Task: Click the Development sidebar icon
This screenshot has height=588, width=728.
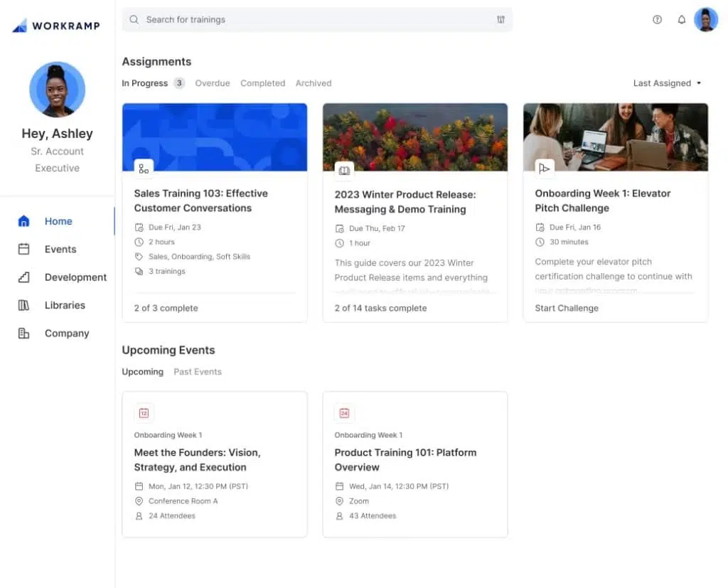Action: click(23, 277)
